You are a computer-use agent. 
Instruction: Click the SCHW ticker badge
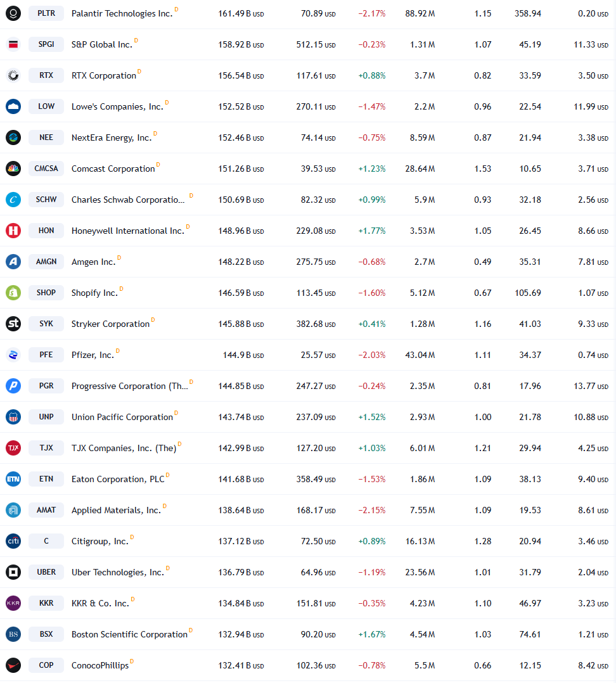coord(46,200)
